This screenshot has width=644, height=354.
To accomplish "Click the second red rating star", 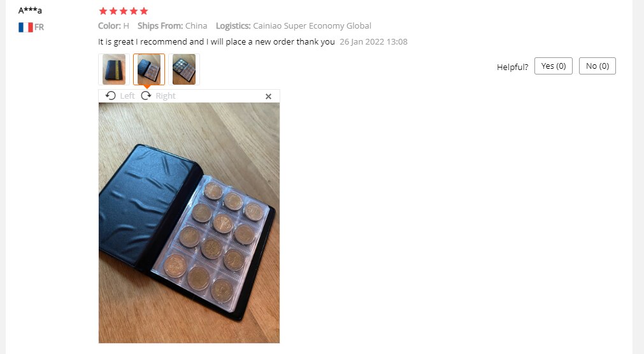I will click(x=113, y=11).
